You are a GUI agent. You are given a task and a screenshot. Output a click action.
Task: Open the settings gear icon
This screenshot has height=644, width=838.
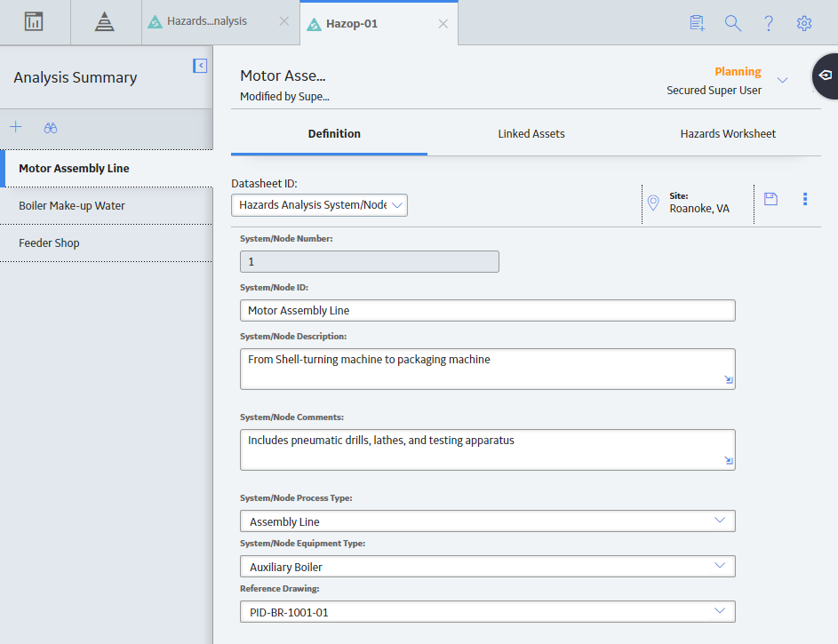(804, 23)
